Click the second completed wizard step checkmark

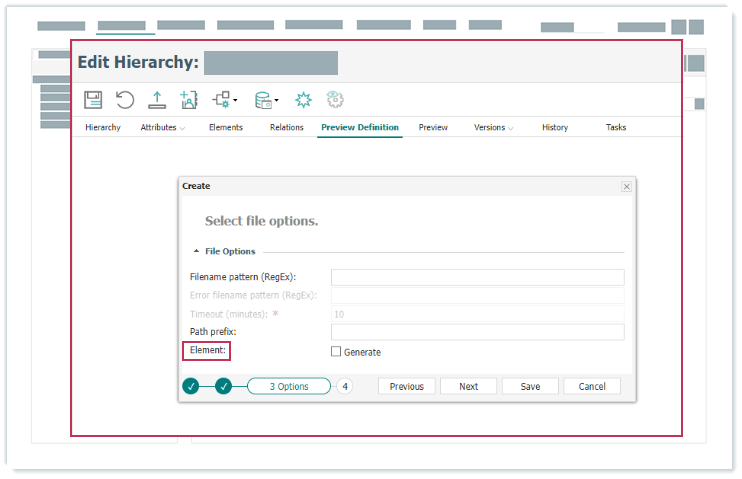[223, 386]
